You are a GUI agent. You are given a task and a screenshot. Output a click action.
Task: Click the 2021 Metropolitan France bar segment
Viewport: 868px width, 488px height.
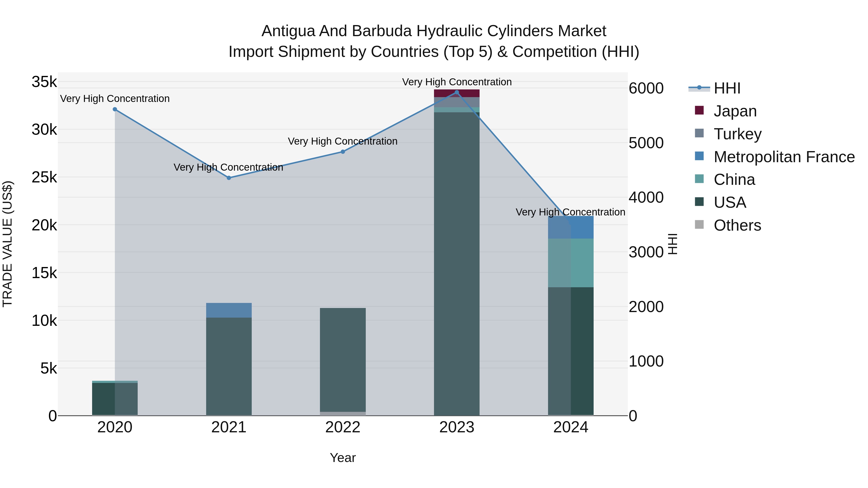(229, 310)
